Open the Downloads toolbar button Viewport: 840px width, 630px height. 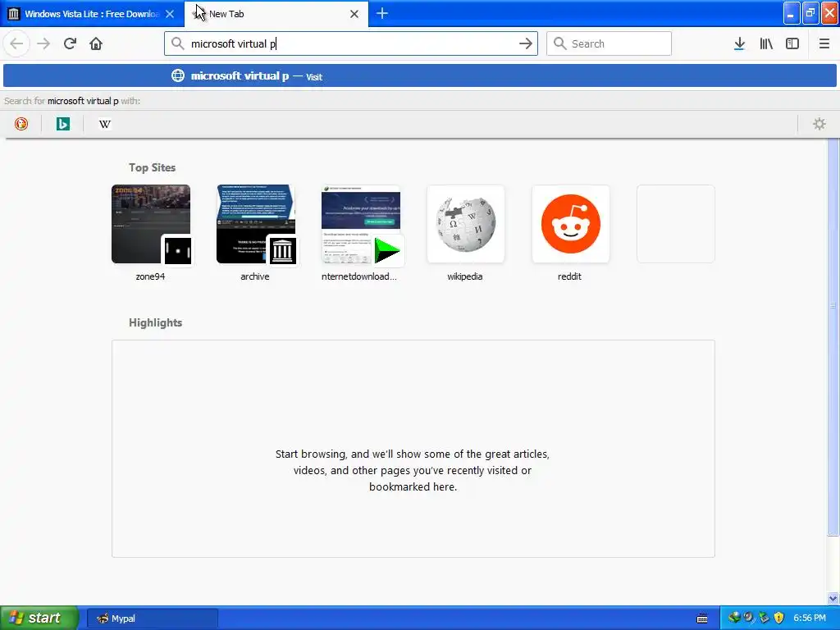[x=739, y=43]
